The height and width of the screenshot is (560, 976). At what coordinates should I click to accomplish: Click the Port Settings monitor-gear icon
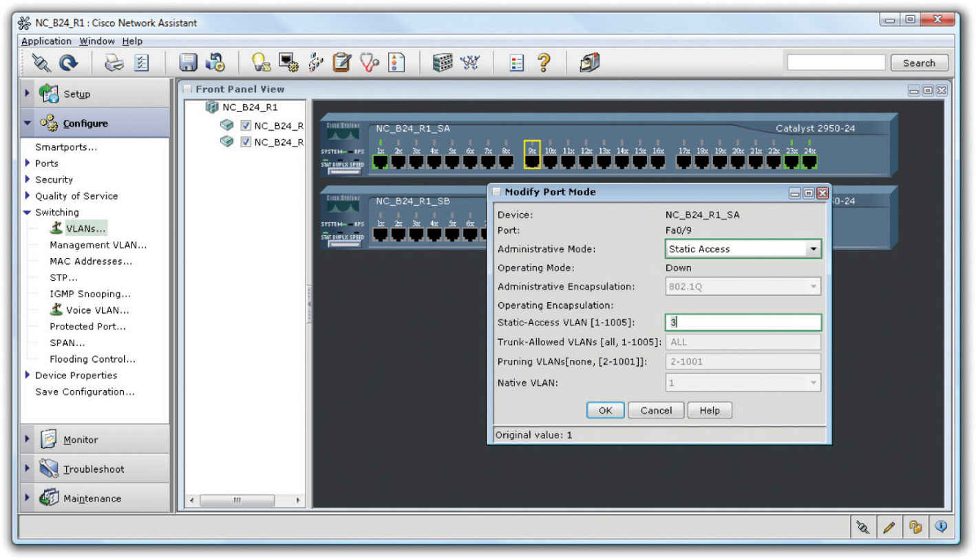click(288, 63)
